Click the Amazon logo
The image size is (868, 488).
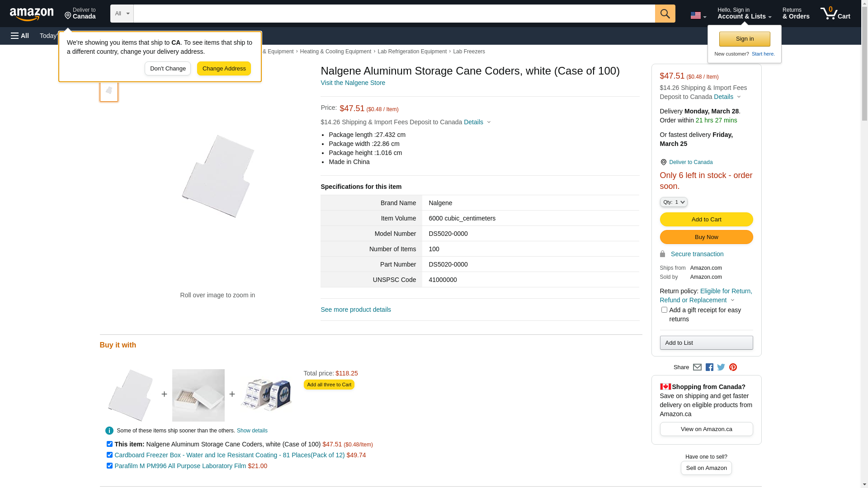click(x=32, y=14)
